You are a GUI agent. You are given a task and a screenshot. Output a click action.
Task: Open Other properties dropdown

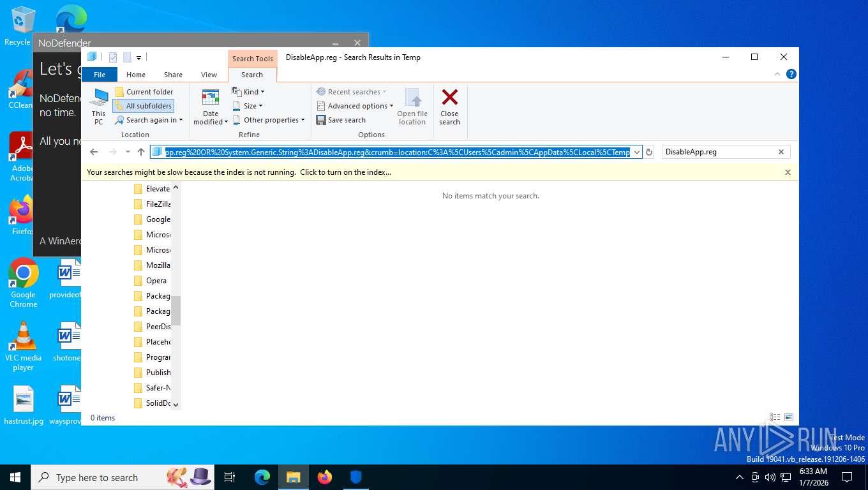pyautogui.click(x=269, y=120)
